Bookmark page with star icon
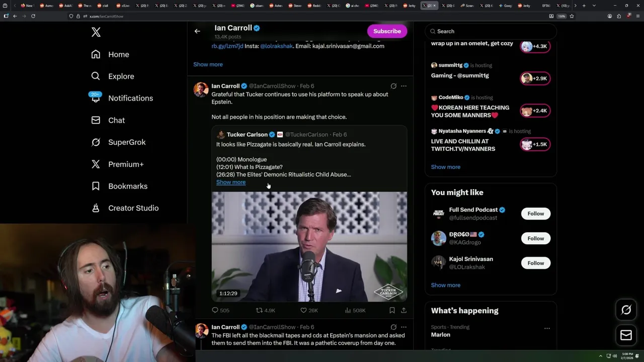Image resolution: width=644 pixels, height=362 pixels. pyautogui.click(x=572, y=16)
